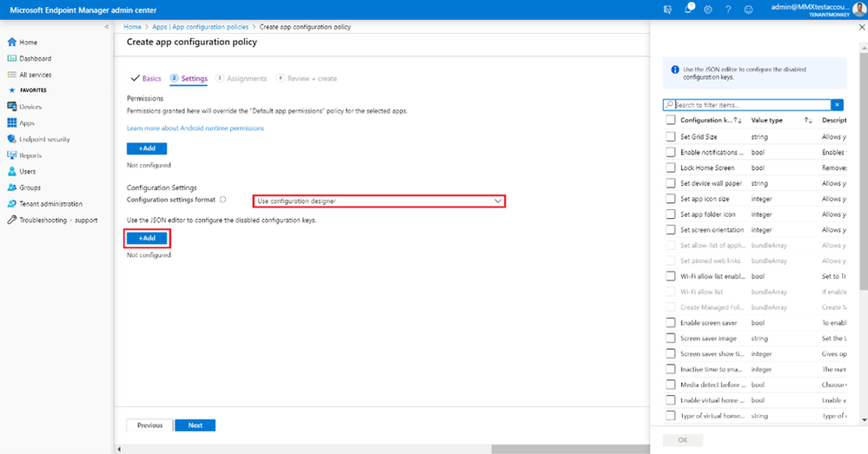Check the Lock Home Screen checkbox
This screenshot has height=454, width=868.
coord(671,168)
